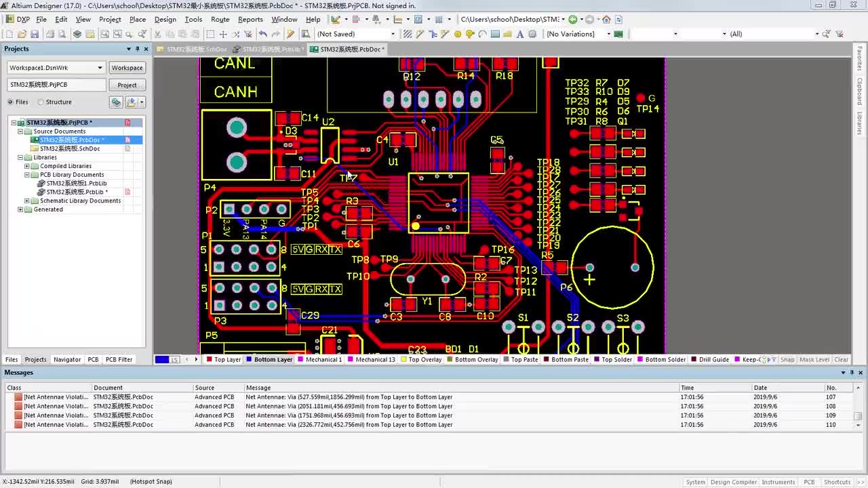Image resolution: width=868 pixels, height=488 pixels.
Task: Open the Workspace1.DsnWrk dropdown
Action: coord(100,68)
